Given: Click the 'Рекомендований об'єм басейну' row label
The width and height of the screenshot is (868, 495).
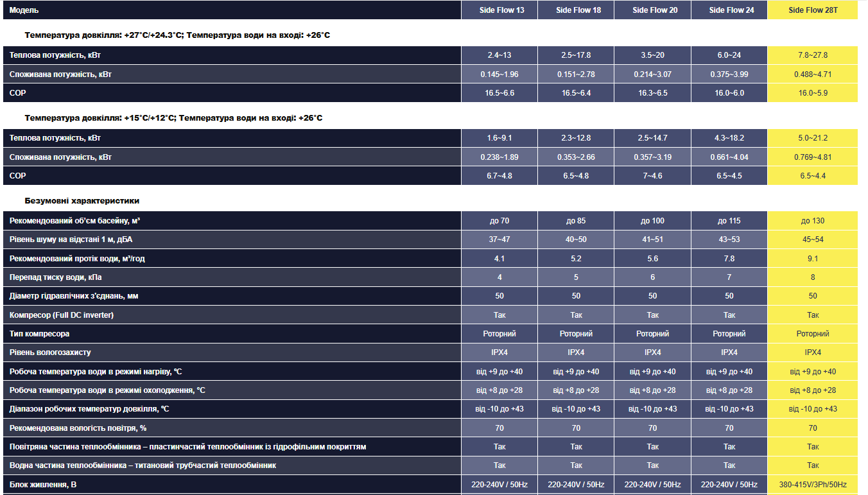Looking at the screenshot, I should tap(74, 221).
